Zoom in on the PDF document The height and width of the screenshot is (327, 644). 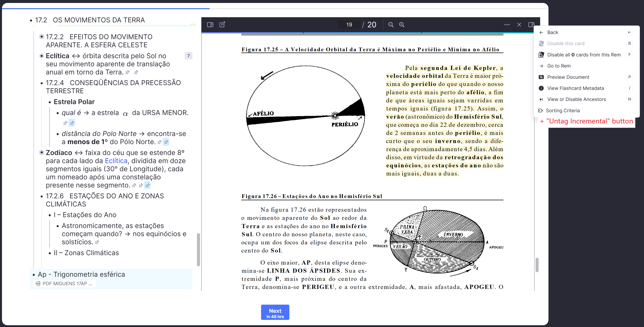[402, 25]
